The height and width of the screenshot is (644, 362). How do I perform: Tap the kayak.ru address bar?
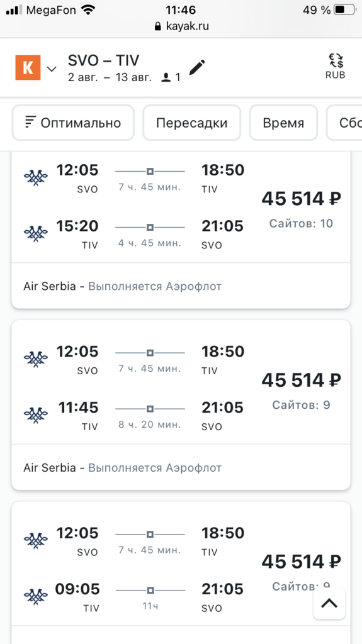(x=181, y=26)
